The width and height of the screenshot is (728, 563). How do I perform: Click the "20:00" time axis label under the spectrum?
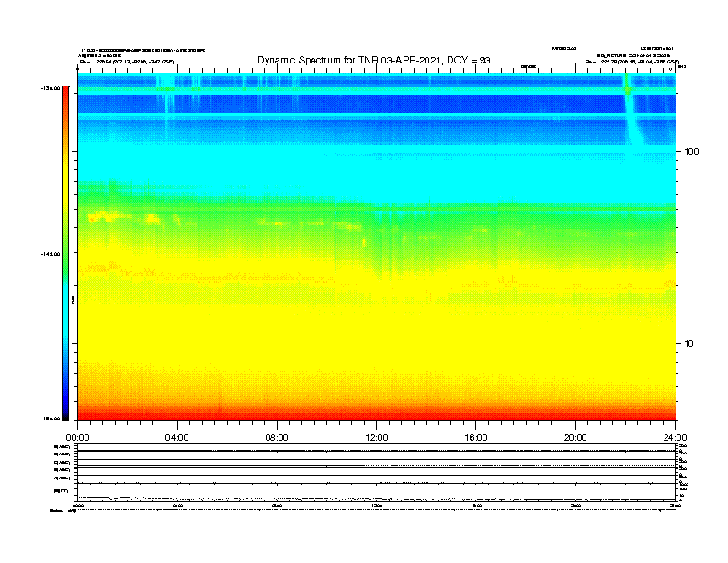[575, 438]
